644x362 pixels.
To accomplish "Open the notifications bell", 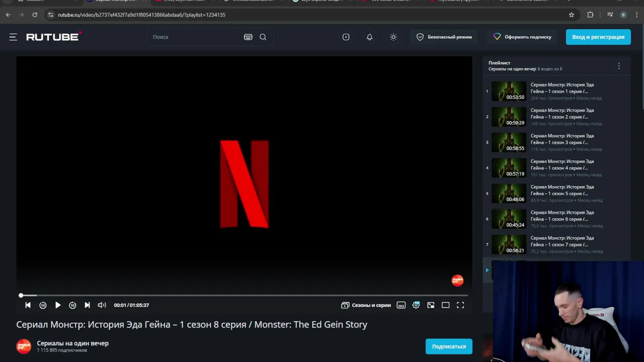I will [369, 37].
